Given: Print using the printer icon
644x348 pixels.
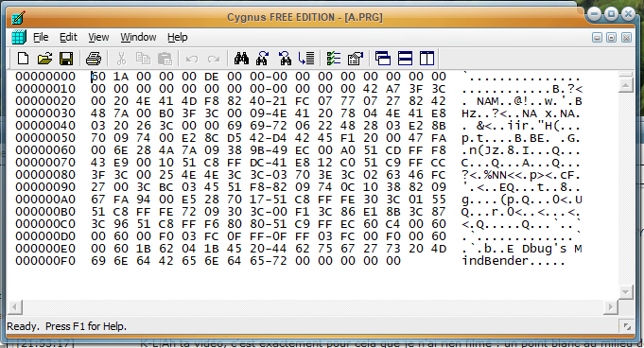Looking at the screenshot, I should pyautogui.click(x=94, y=59).
